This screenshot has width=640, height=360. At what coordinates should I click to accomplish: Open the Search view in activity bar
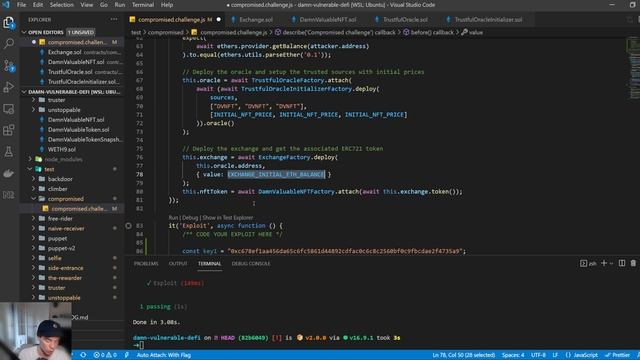pos(9,43)
